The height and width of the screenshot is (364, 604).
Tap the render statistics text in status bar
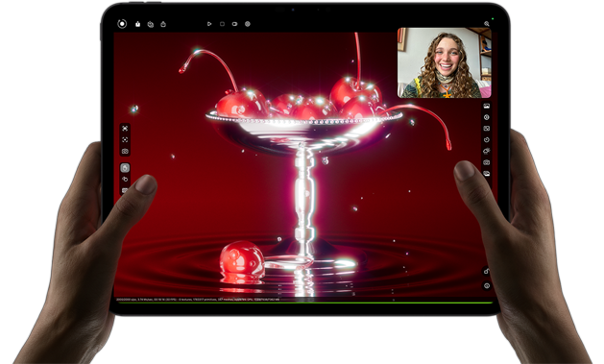(198, 299)
